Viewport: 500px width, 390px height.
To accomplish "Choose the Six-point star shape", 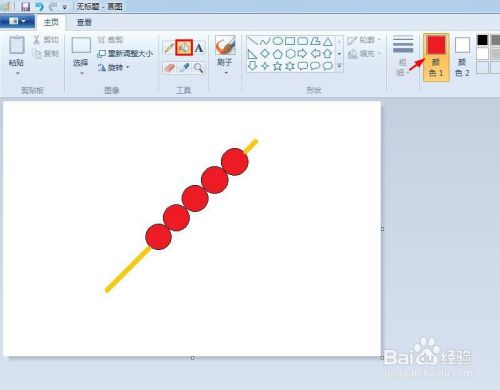I will pos(290,66).
